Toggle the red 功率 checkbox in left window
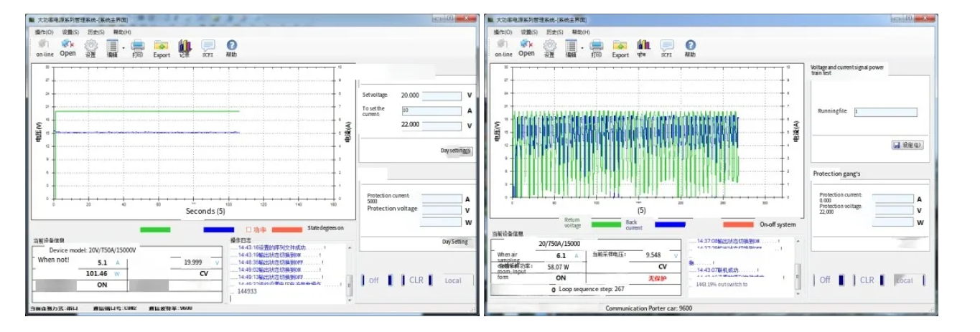This screenshot has width=980, height=332. [248, 229]
